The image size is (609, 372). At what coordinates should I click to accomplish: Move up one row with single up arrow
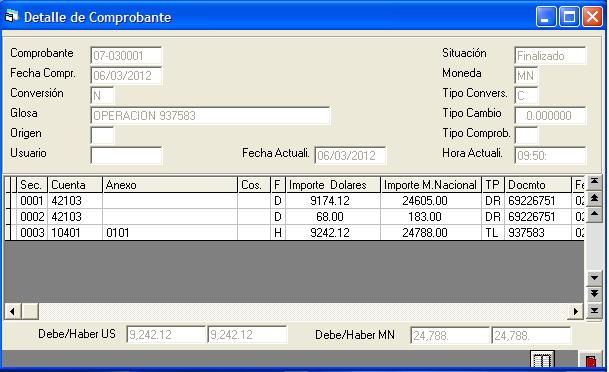click(594, 214)
